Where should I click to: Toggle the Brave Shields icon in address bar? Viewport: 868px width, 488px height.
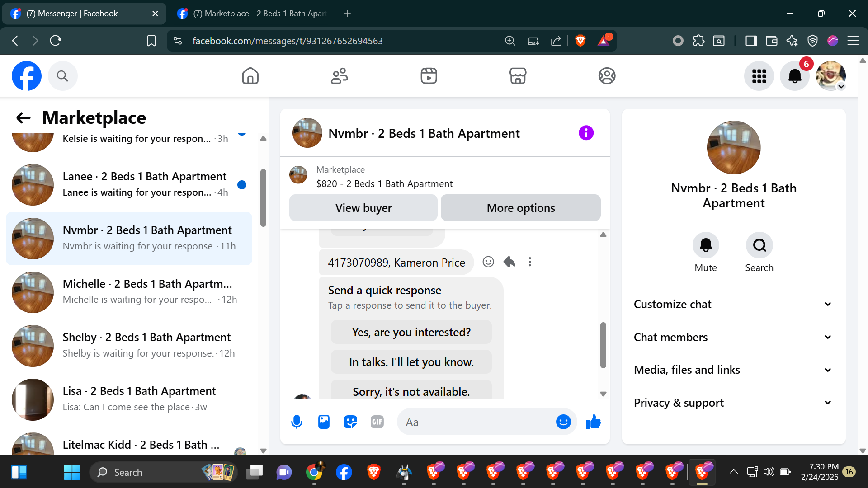pyautogui.click(x=580, y=41)
